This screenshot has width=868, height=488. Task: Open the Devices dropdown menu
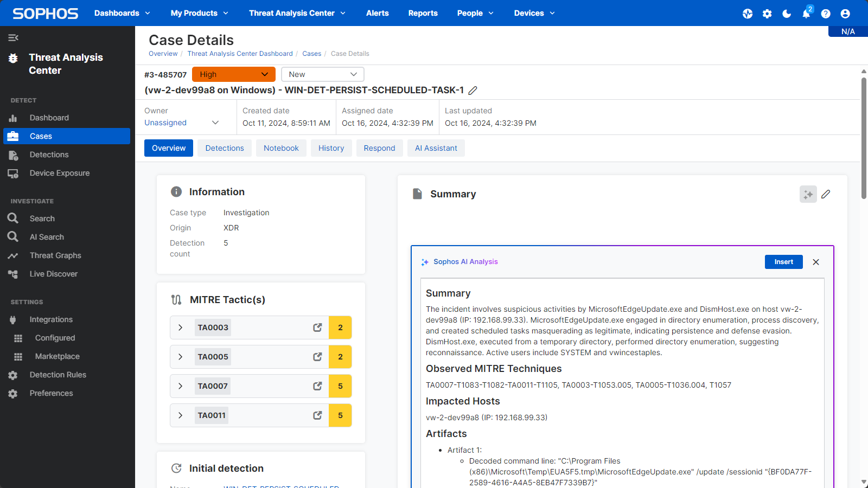click(534, 13)
